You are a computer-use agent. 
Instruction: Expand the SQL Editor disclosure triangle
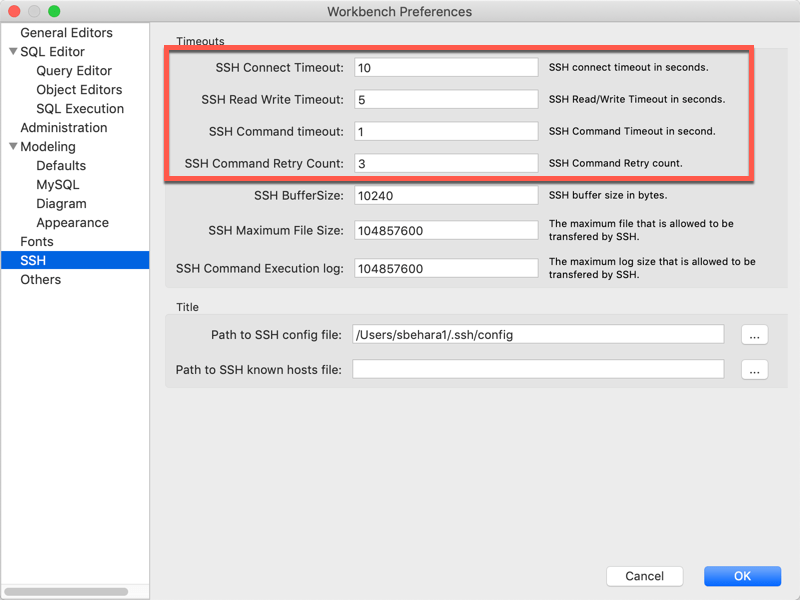(13, 51)
